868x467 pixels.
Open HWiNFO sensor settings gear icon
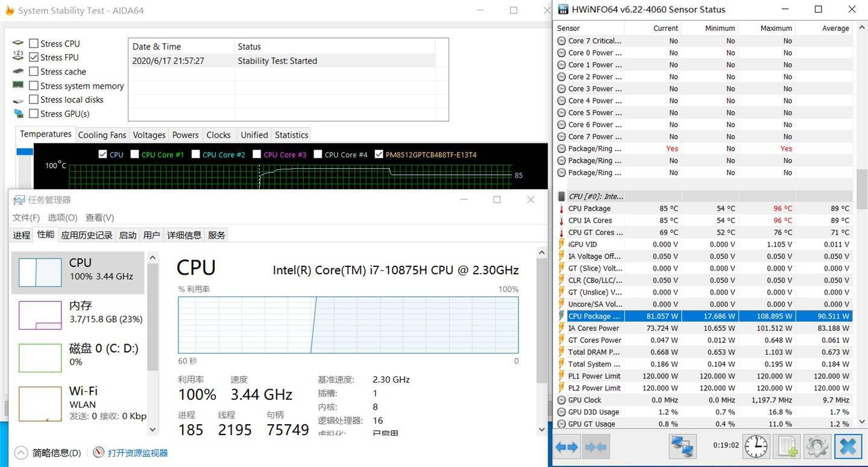pyautogui.click(x=817, y=447)
